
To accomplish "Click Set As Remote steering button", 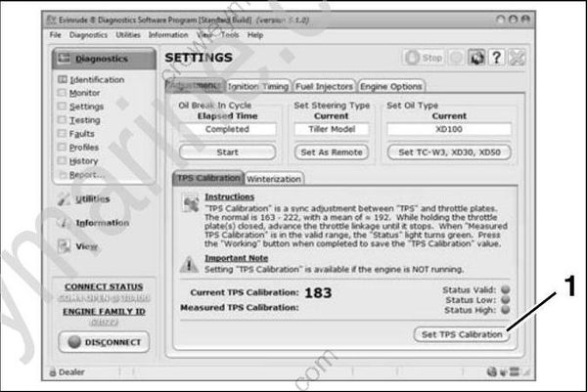I will coord(330,152).
